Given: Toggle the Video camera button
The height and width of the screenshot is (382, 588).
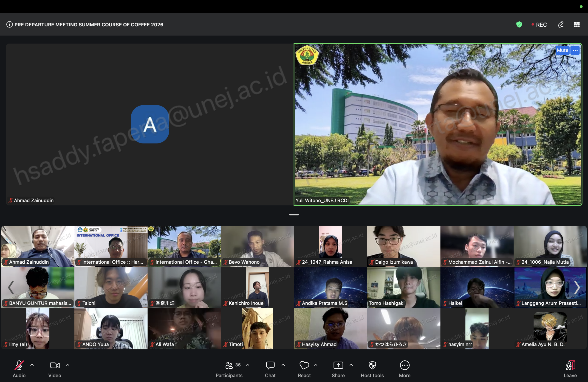Looking at the screenshot, I should click(55, 369).
